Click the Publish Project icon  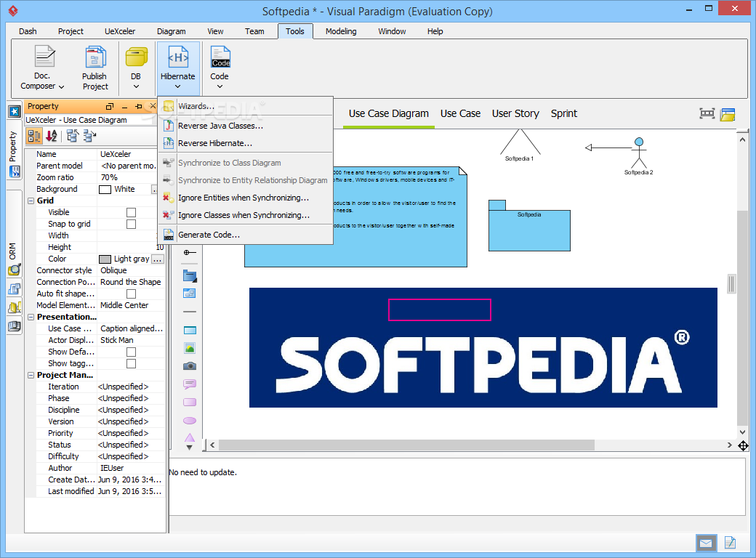pyautogui.click(x=95, y=57)
